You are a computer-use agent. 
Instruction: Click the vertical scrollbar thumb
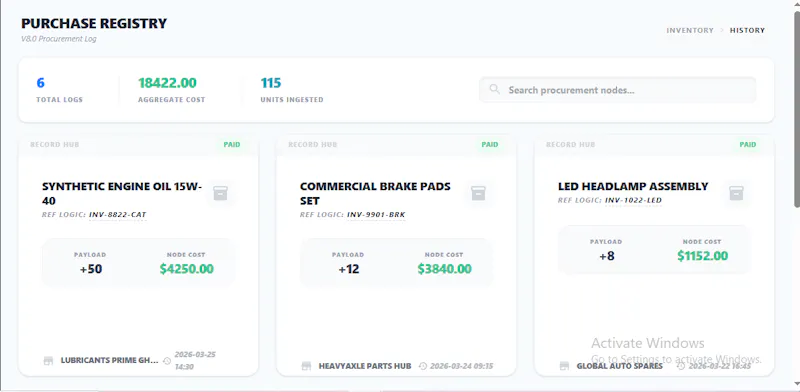(x=796, y=109)
